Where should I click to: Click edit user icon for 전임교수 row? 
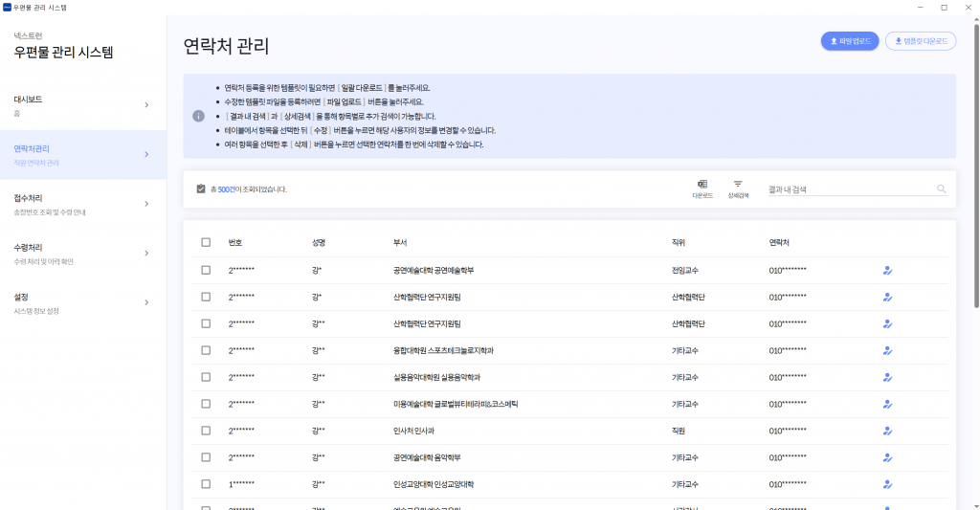click(x=887, y=271)
